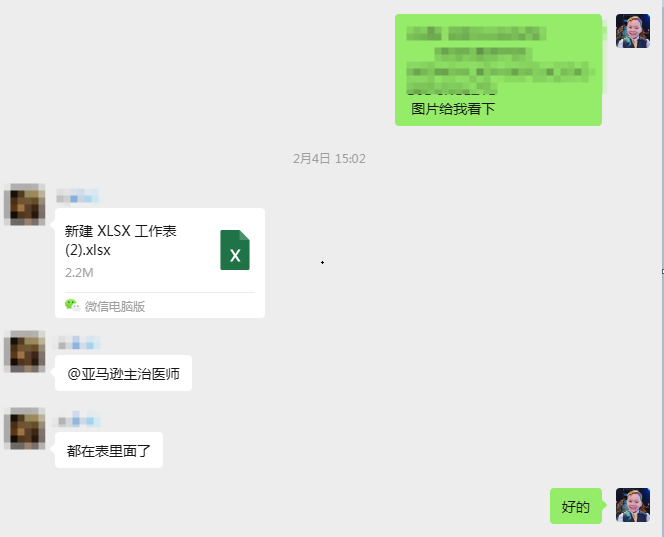Image resolution: width=664 pixels, height=537 pixels.
Task: Select the 好的 reply bubble
Action: pyautogui.click(x=576, y=506)
